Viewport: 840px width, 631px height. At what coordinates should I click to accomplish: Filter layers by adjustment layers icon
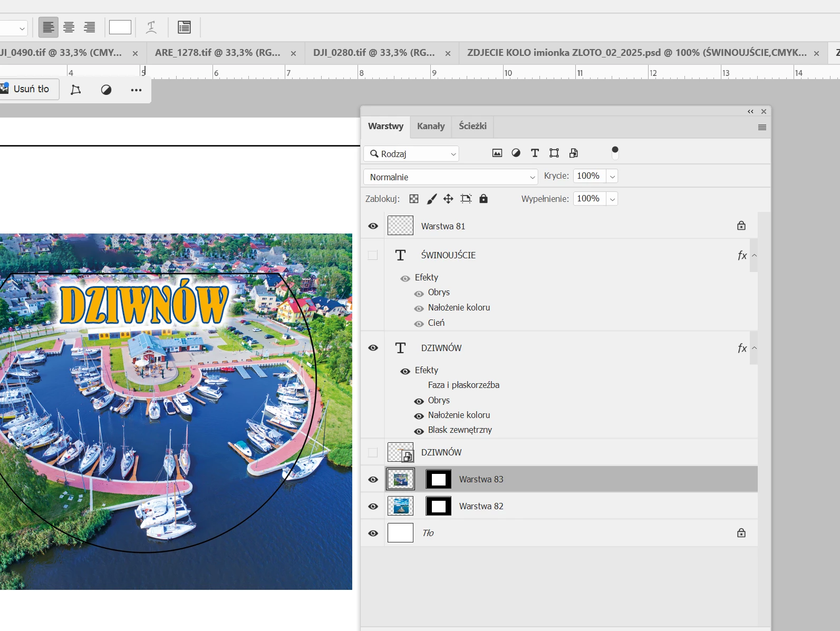pos(516,153)
